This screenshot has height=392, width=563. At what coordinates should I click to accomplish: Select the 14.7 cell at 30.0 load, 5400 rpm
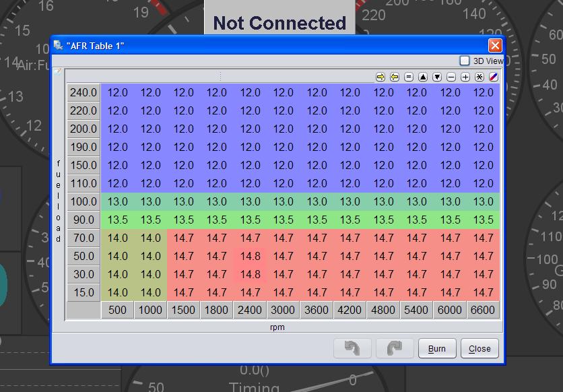[x=416, y=275]
